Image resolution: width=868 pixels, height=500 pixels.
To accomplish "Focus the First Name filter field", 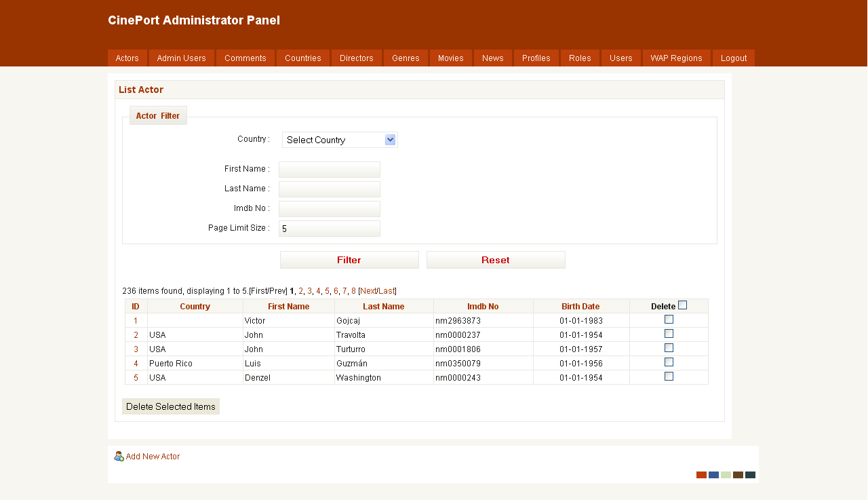I will coord(330,169).
